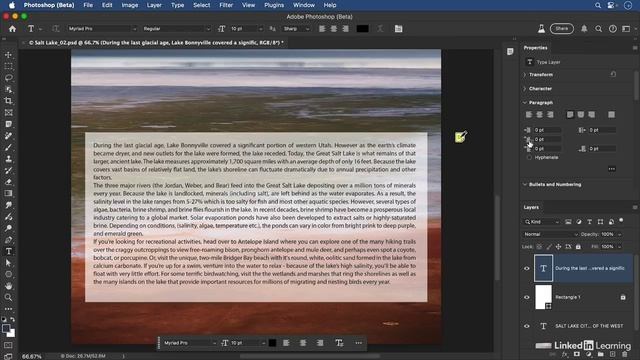Select the Zoom tool
Image resolution: width=640 pixels, height=360 pixels.
pyautogui.click(x=8, y=297)
